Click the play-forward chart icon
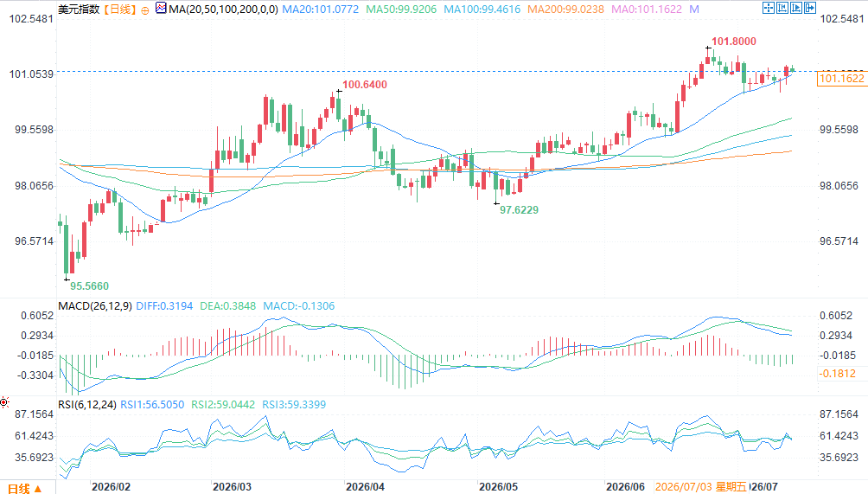The image size is (868, 494). click(x=796, y=8)
